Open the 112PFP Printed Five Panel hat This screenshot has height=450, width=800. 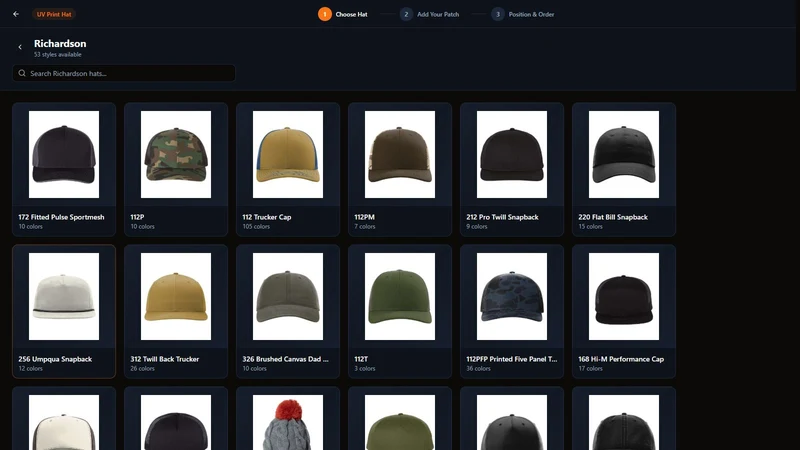pyautogui.click(x=512, y=311)
